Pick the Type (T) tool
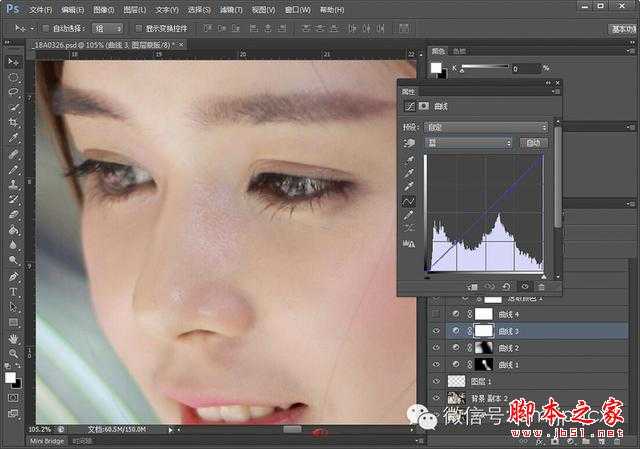This screenshot has height=449, width=640. pyautogui.click(x=13, y=292)
